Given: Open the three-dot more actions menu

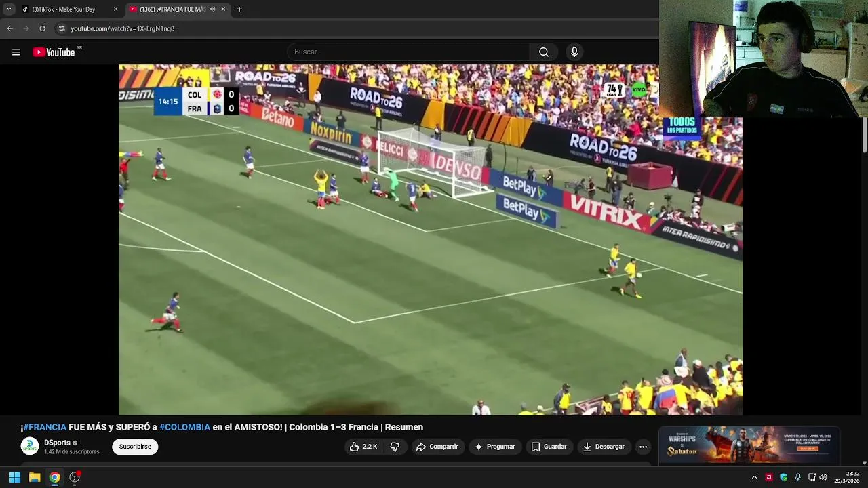Looking at the screenshot, I should click(x=643, y=447).
